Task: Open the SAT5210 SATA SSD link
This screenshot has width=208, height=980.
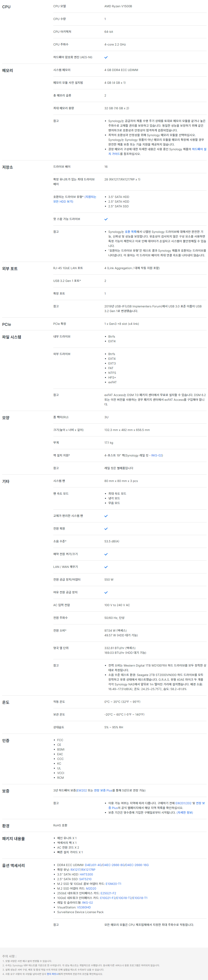Action: click(x=85, y=879)
